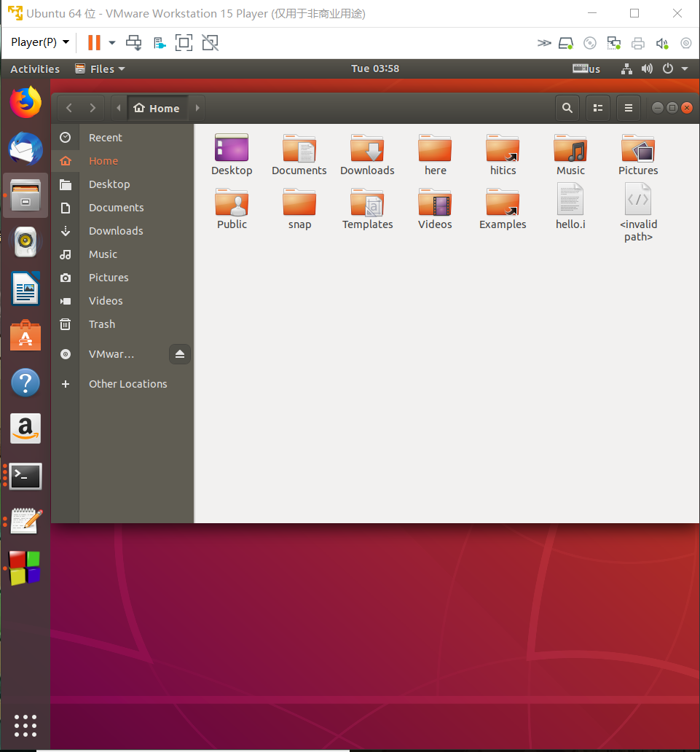The width and height of the screenshot is (700, 752).
Task: Open the system menu arrow in top bar
Action: pyautogui.click(x=685, y=68)
